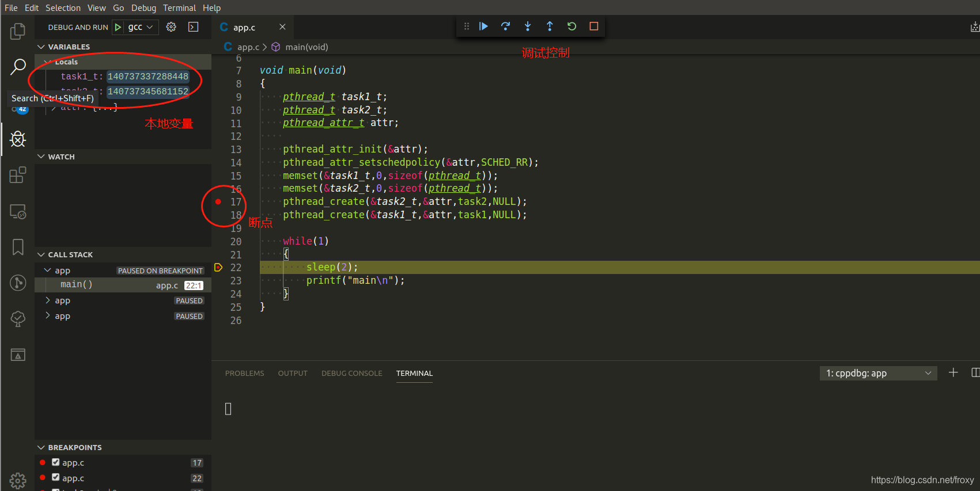Select main() stack frame
The height and width of the screenshot is (491, 980).
[123, 285]
